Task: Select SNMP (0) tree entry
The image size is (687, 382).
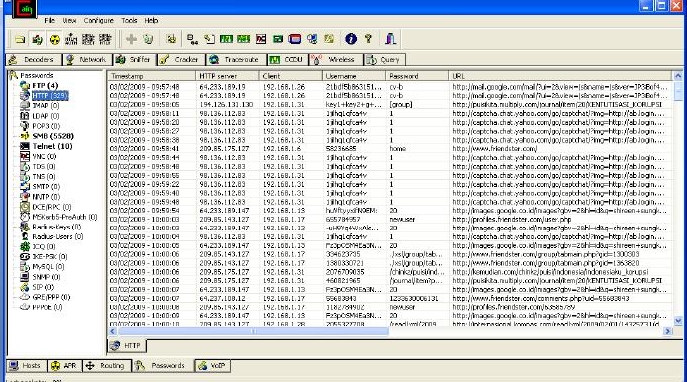Action: [x=46, y=277]
